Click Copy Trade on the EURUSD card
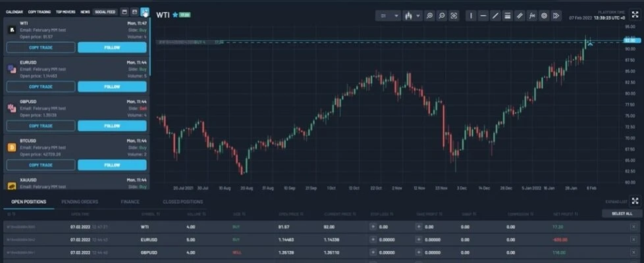The width and height of the screenshot is (644, 263). point(41,87)
